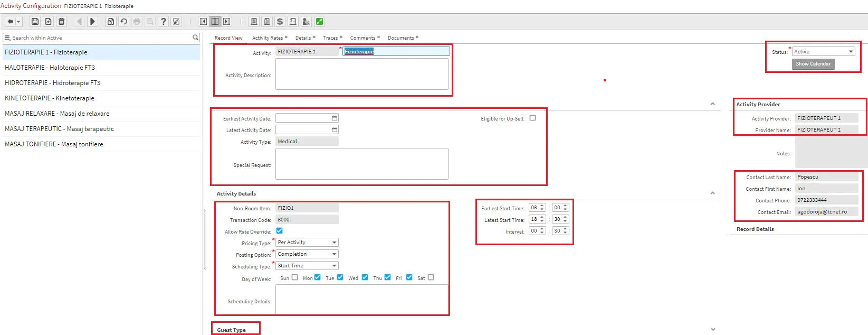The height and width of the screenshot is (335, 868).
Task: Enable Sunday in Day of Week
Action: coord(294,277)
